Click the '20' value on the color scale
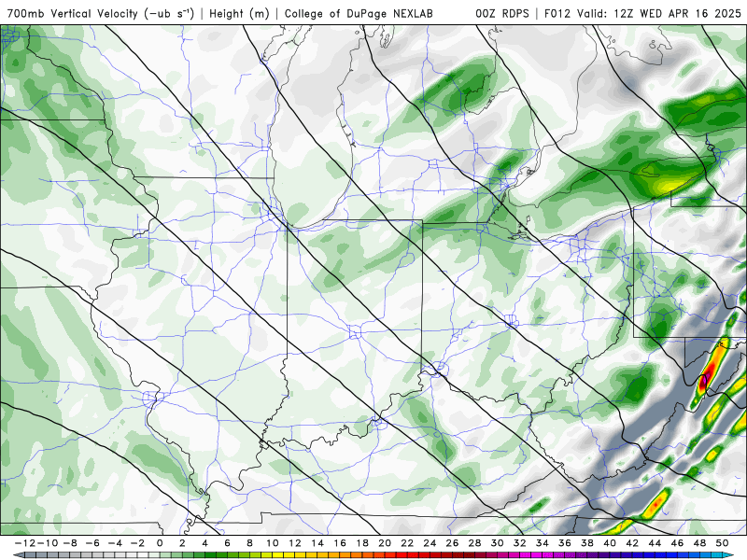 tap(385, 543)
